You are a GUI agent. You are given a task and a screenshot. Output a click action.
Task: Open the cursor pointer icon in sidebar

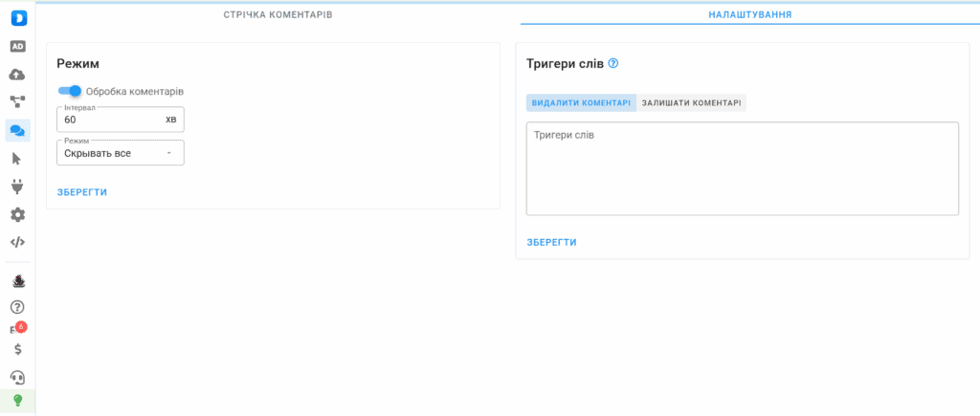click(17, 159)
